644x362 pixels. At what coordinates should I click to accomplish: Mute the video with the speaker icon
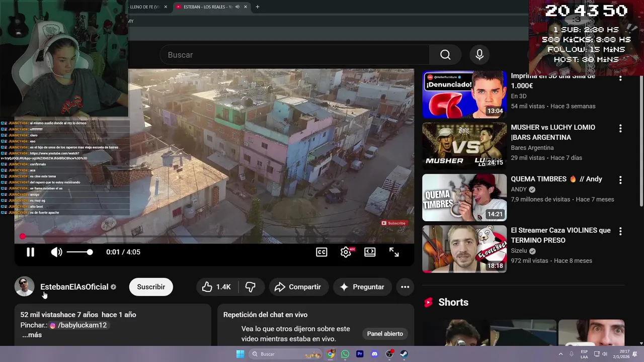(56, 252)
